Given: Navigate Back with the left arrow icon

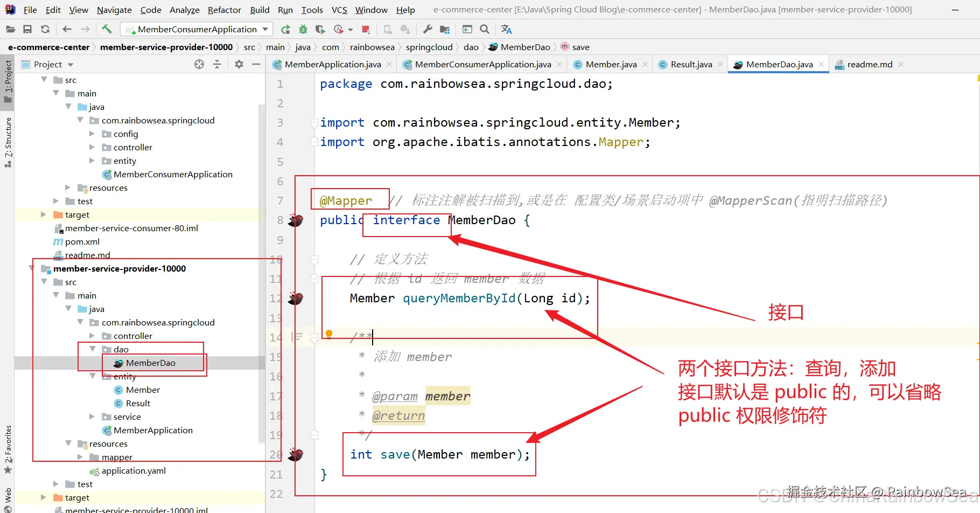Looking at the screenshot, I should [67, 29].
